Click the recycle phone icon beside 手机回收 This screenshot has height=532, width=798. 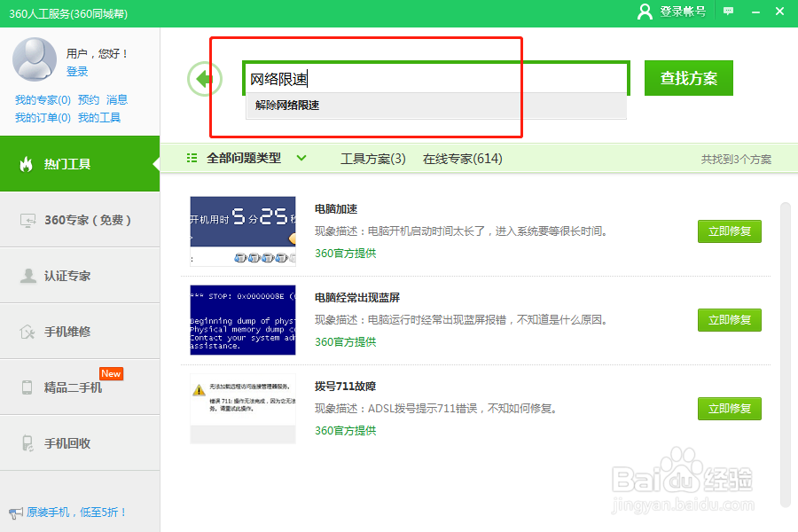(x=27, y=443)
